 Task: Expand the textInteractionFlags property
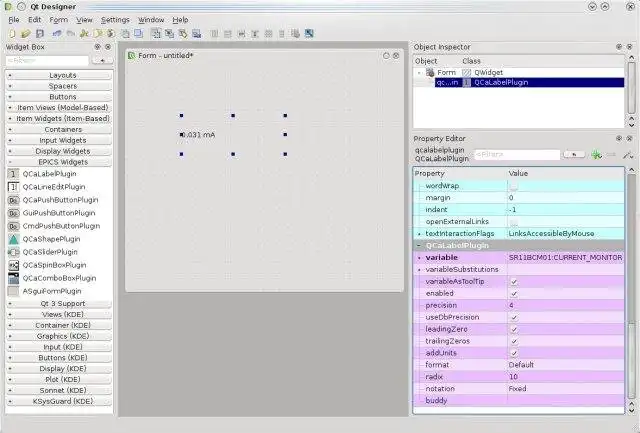click(419, 234)
